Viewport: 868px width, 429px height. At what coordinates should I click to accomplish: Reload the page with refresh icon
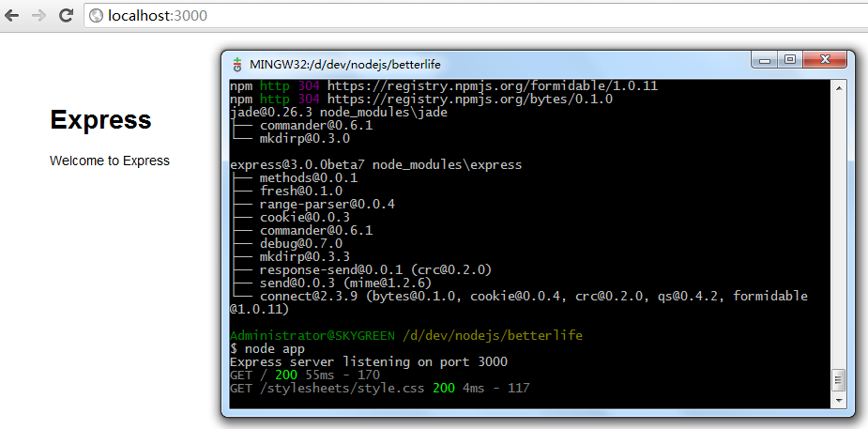coord(67,16)
